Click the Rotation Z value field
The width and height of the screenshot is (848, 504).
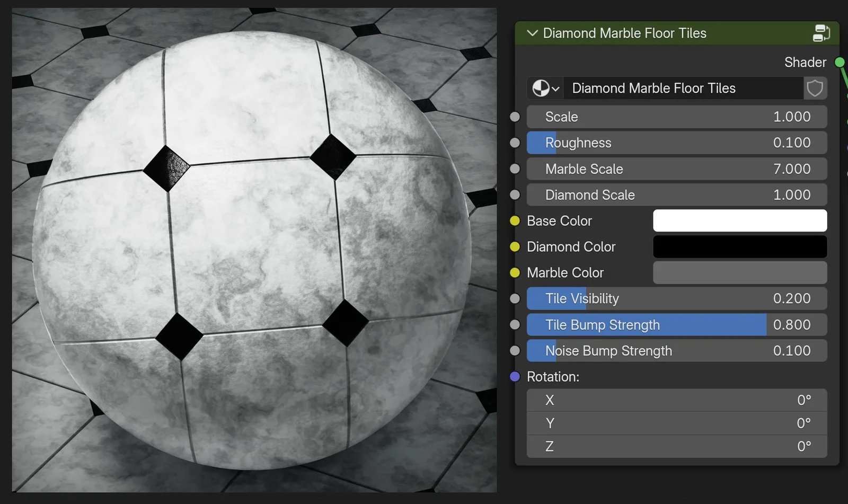click(676, 446)
